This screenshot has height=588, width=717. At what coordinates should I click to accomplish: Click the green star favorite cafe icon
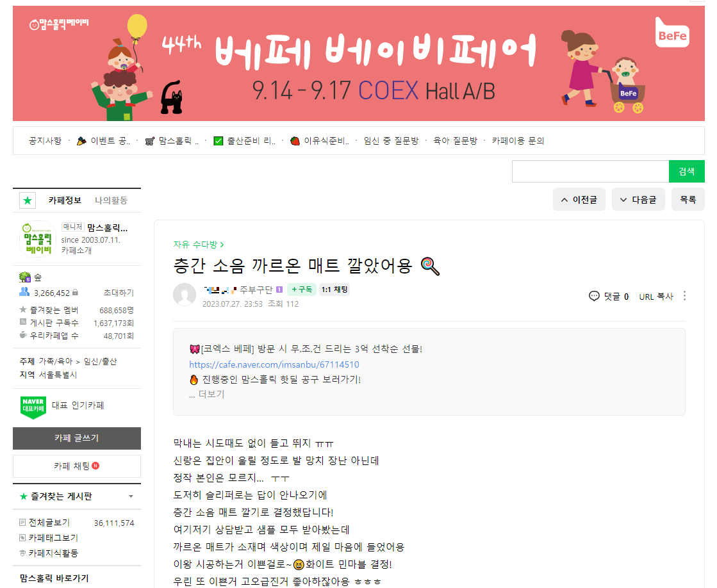[28, 200]
